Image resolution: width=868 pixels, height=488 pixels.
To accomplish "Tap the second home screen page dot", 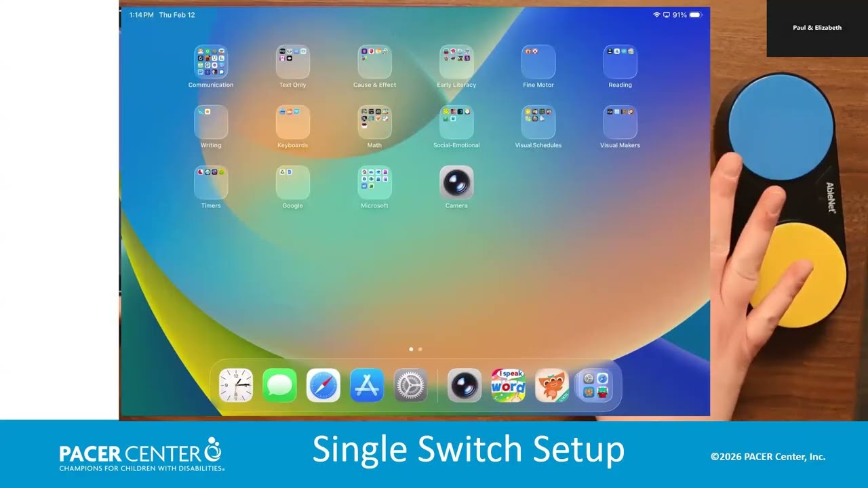I will click(420, 349).
